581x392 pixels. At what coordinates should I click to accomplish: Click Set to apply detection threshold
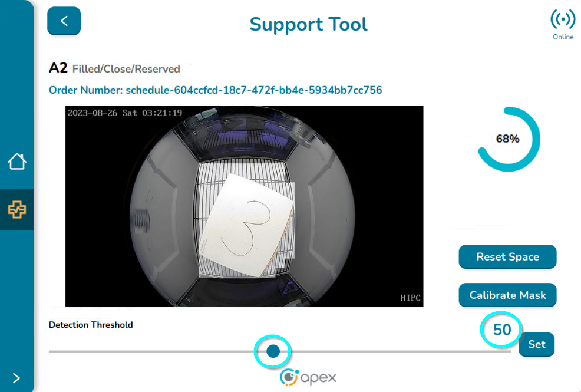(x=536, y=344)
